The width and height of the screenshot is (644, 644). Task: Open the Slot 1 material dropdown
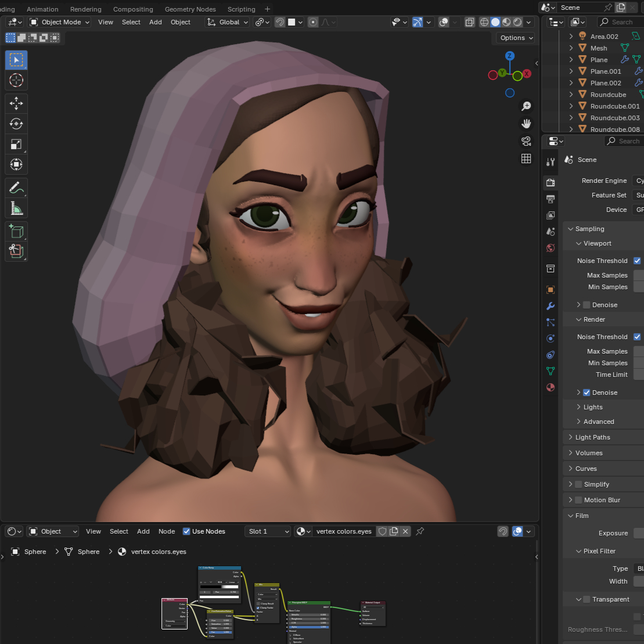[x=268, y=531]
